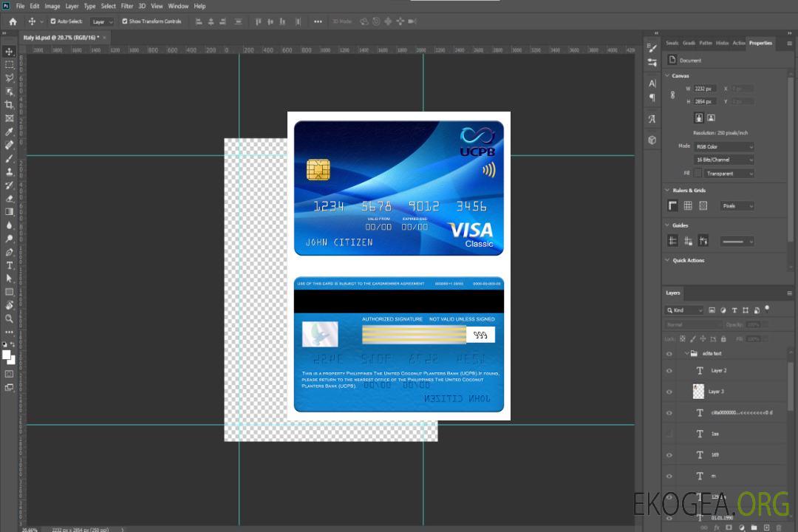798x532 pixels.
Task: Hide the 'edite text' group
Action: 669,354
